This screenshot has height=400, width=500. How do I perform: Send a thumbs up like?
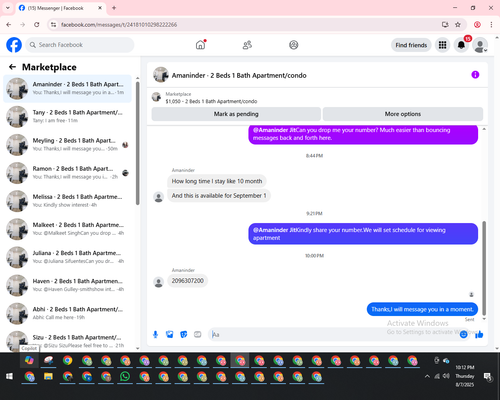pyautogui.click(x=479, y=334)
